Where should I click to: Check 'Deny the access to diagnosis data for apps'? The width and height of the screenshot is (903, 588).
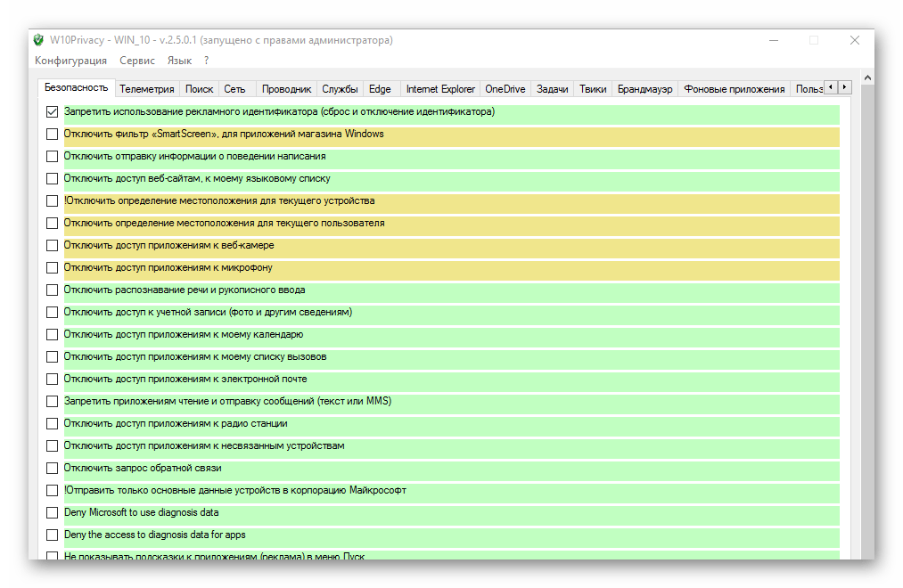click(x=53, y=535)
